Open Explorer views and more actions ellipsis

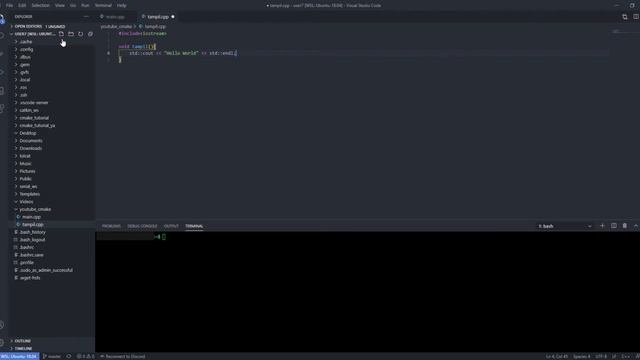[x=86, y=17]
